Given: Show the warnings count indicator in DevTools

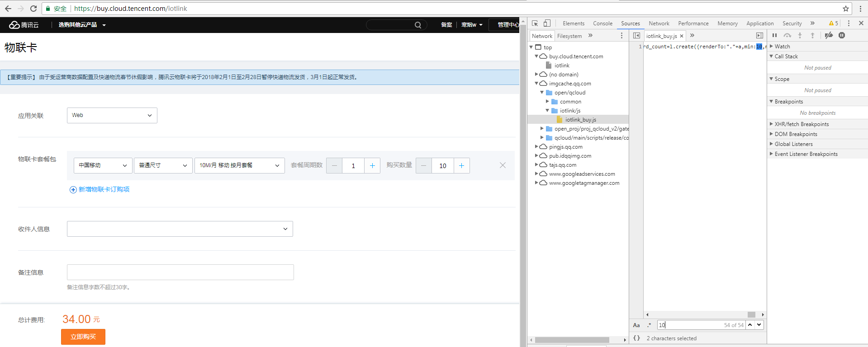Looking at the screenshot, I should click(x=834, y=23).
